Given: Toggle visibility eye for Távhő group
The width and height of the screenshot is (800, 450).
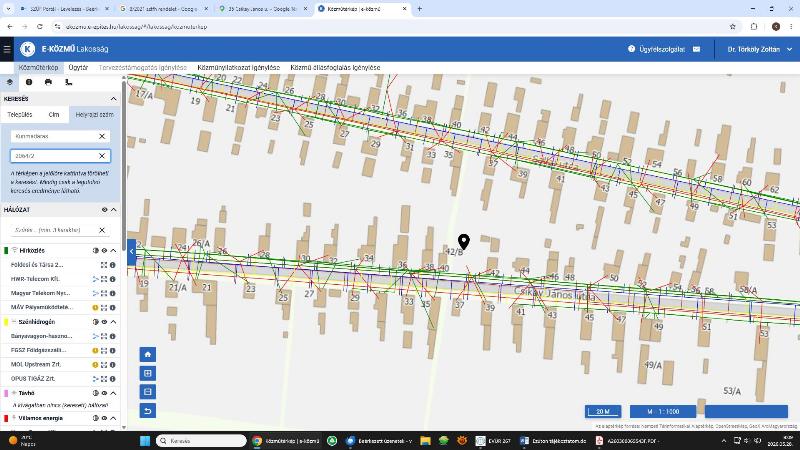Looking at the screenshot, I should click(105, 393).
